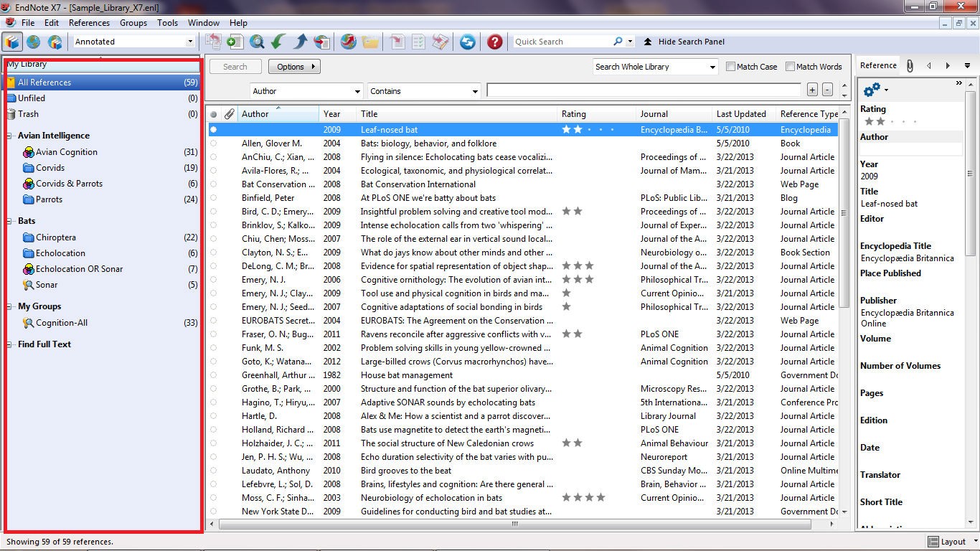Create a New Reference with toolbar icon

point(235,42)
